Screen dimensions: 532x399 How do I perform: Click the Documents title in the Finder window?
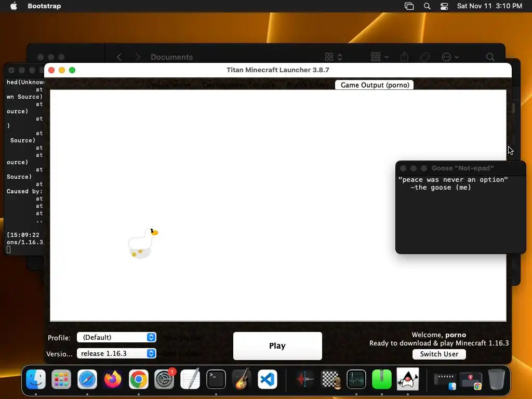[171, 57]
